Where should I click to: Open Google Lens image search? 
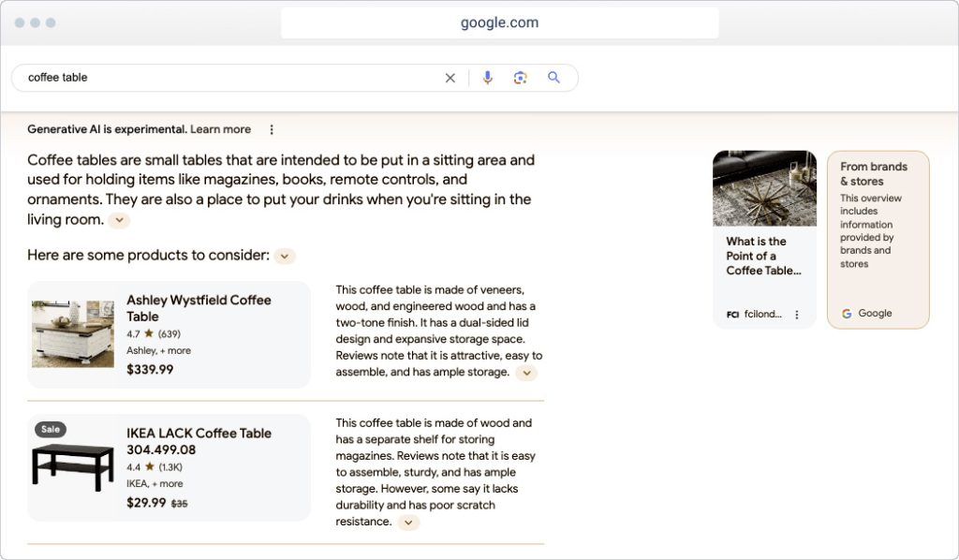[x=521, y=78]
